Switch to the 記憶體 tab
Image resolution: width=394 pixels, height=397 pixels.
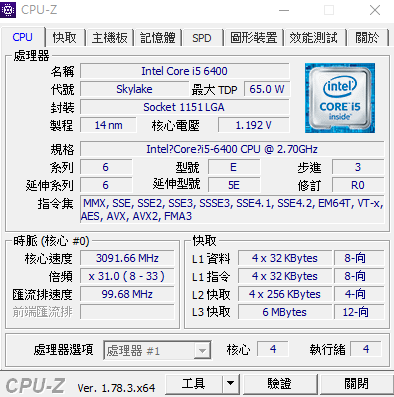[x=158, y=38]
